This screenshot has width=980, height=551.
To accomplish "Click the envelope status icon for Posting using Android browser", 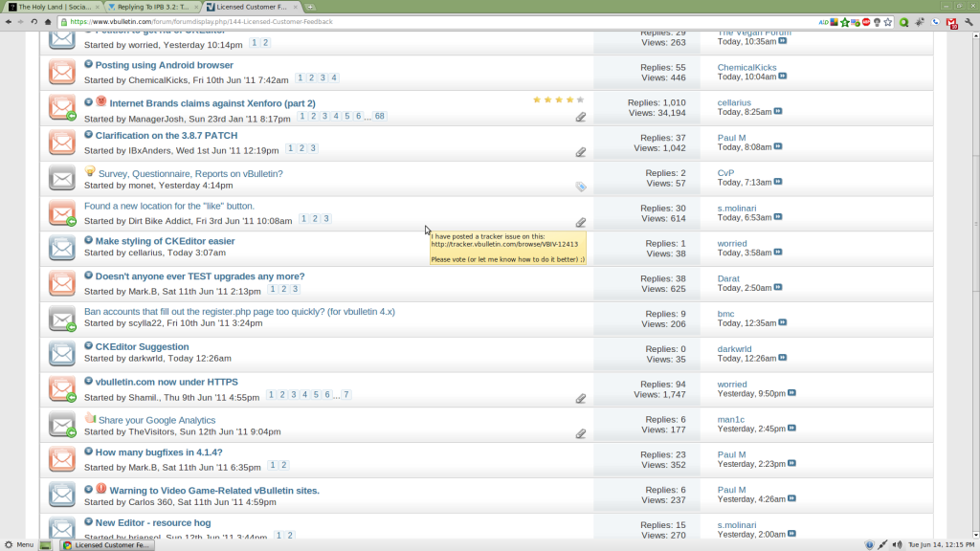I will tap(62, 72).
